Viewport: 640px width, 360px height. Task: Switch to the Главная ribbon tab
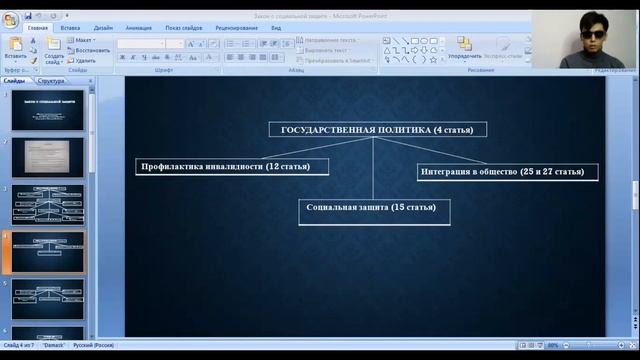click(38, 28)
